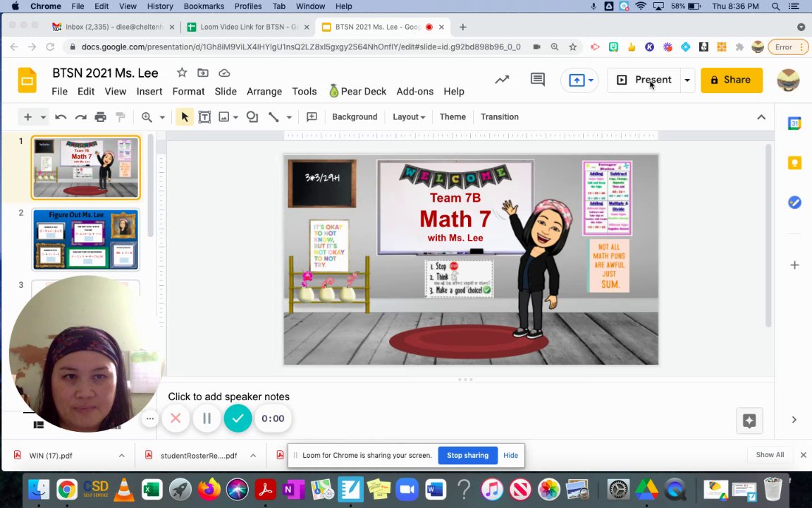Expand the Present options dropdown arrow
The height and width of the screenshot is (508, 812).
coord(687,80)
